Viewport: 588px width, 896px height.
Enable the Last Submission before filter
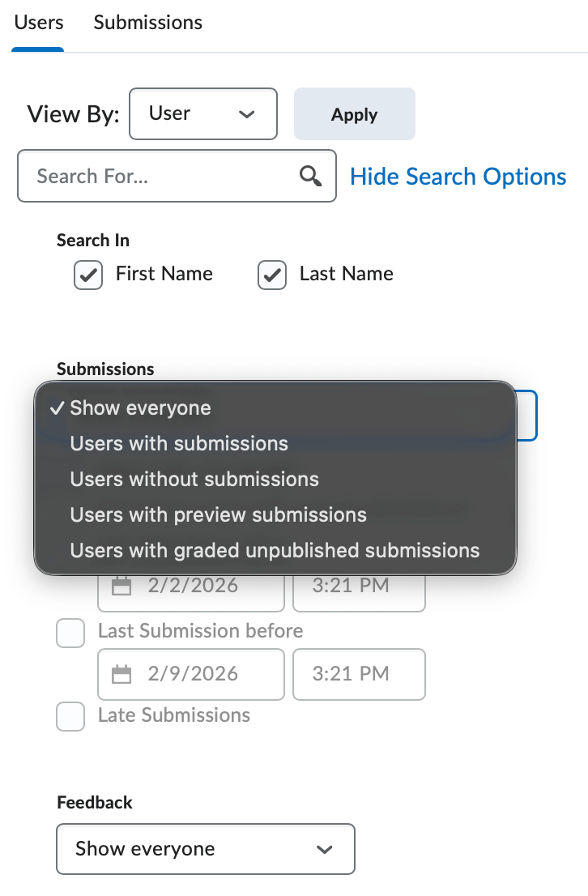pyautogui.click(x=70, y=633)
